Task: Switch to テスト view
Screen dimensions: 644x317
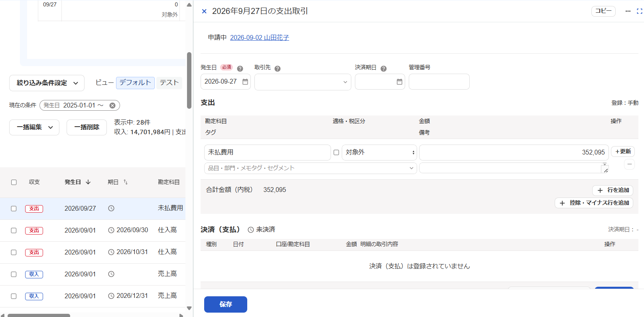Action: click(x=169, y=83)
